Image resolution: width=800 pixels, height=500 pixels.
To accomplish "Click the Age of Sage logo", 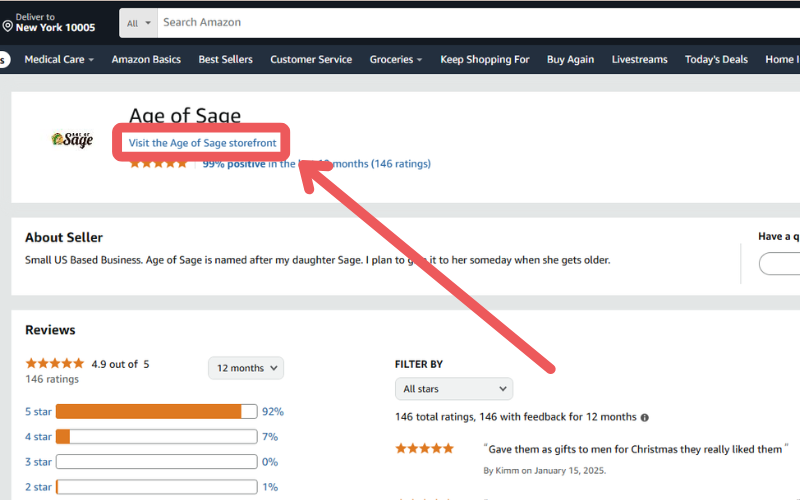I will (x=72, y=140).
